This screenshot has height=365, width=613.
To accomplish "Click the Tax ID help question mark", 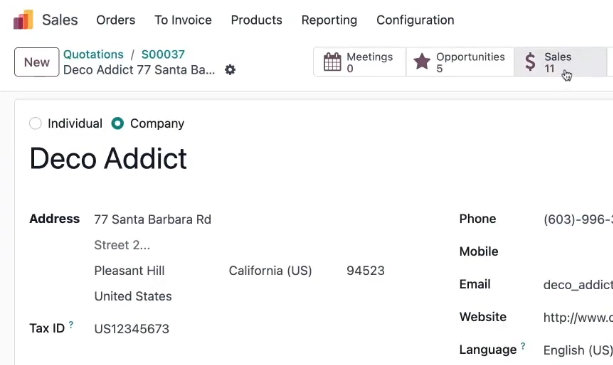I will click(71, 324).
